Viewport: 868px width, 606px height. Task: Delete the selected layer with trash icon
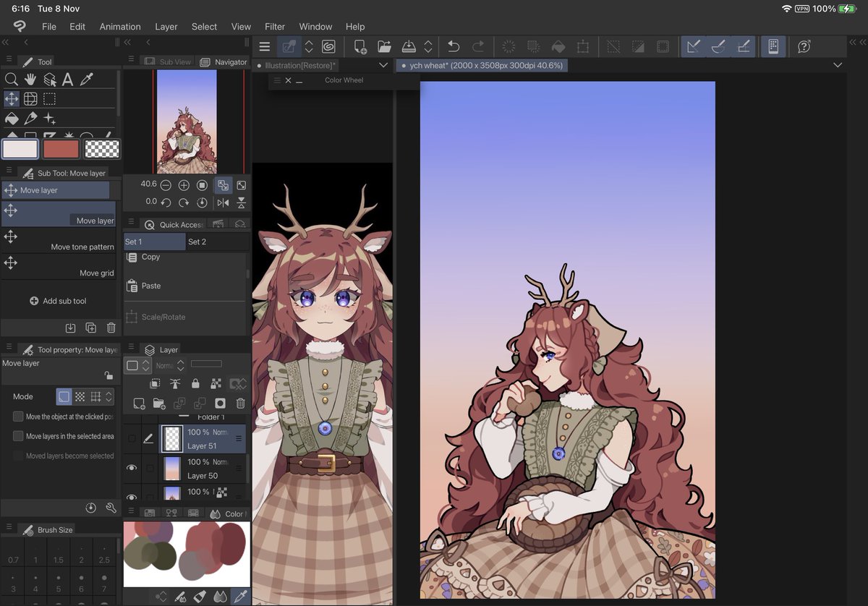[x=239, y=404]
